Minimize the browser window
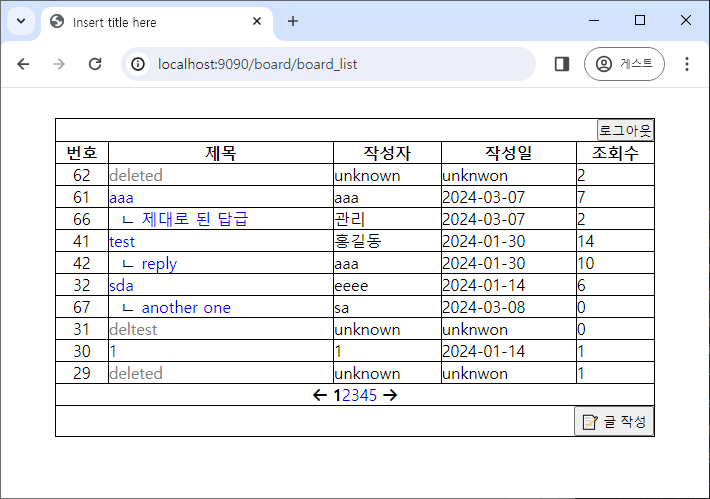 (x=594, y=20)
